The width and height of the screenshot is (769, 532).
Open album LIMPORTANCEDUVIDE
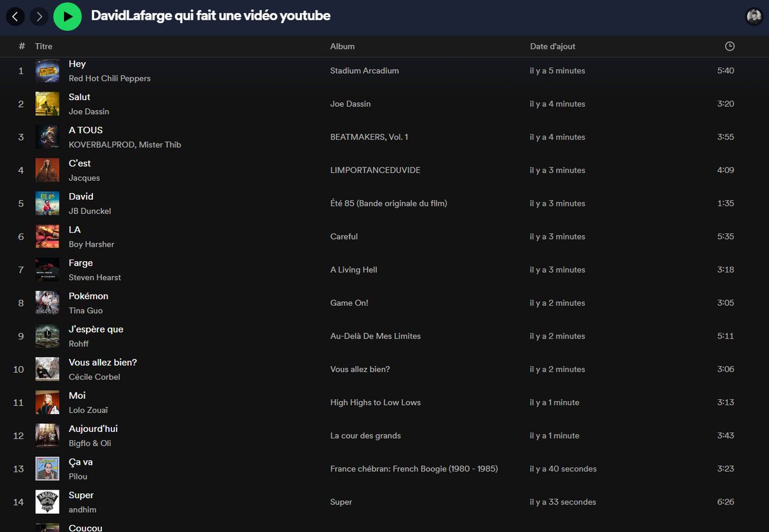(x=376, y=170)
